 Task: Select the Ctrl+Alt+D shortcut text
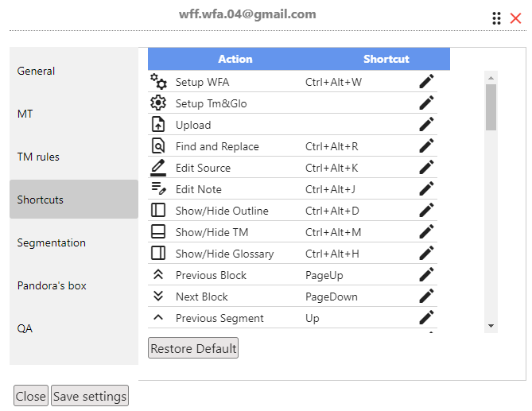coord(332,211)
